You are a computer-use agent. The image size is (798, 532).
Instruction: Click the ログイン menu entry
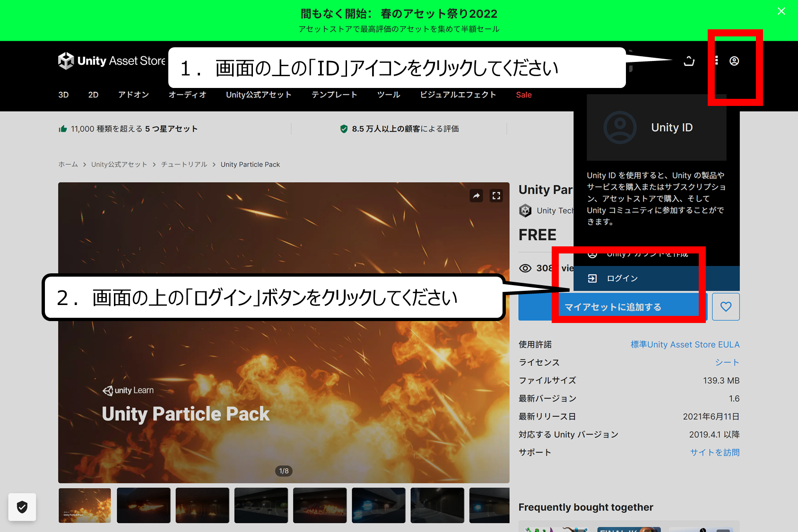pos(657,279)
